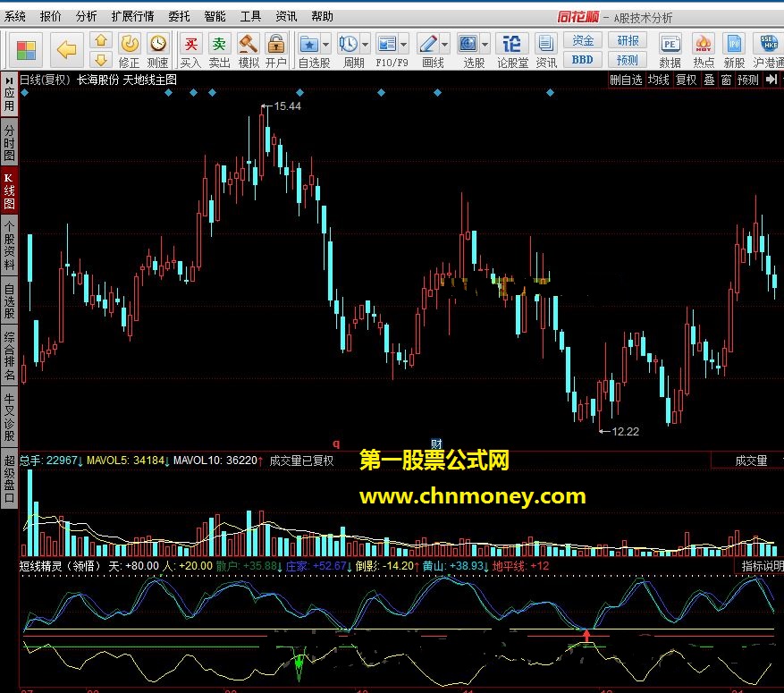Expand the 选股 dropdown arrow

pos(485,45)
